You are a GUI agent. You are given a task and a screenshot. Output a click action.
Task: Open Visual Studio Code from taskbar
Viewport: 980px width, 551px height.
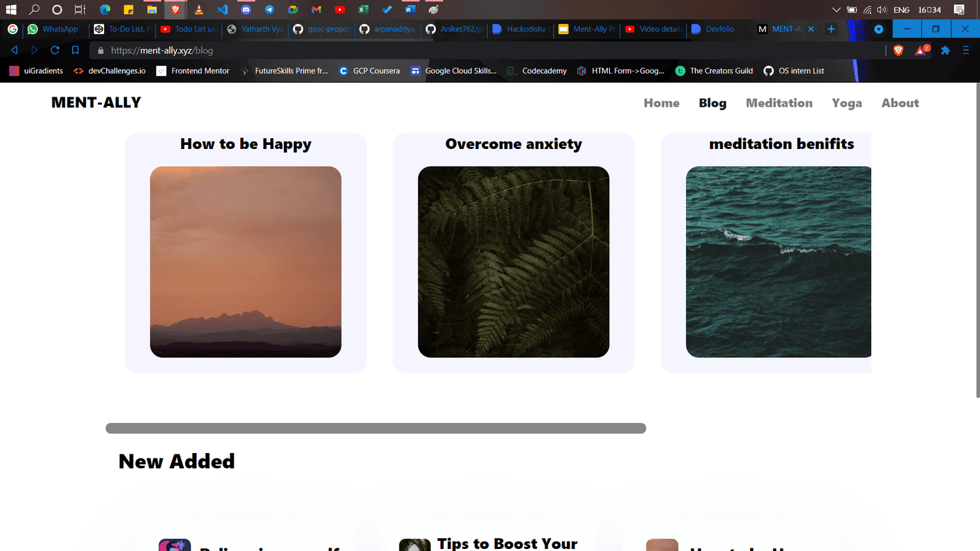coord(222,10)
